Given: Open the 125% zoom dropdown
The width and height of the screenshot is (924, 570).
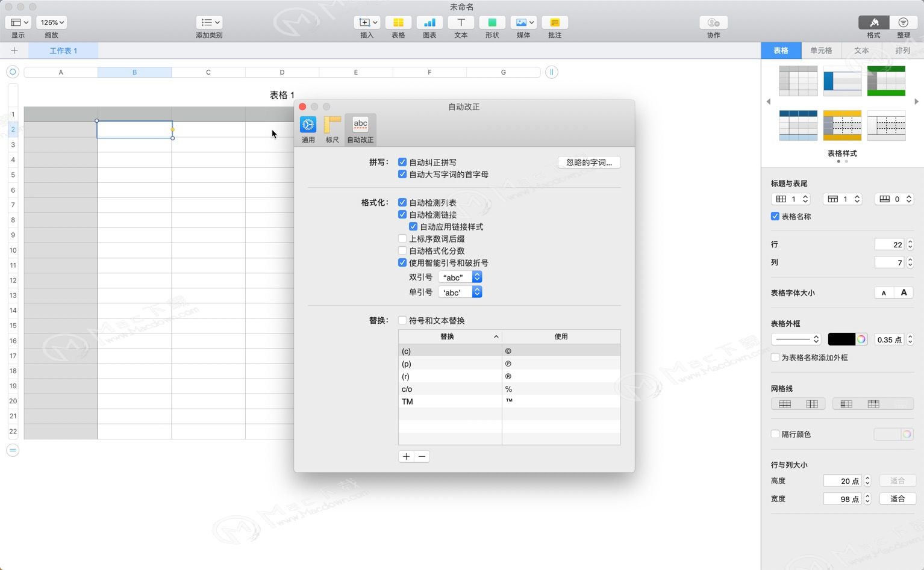Looking at the screenshot, I should click(52, 22).
